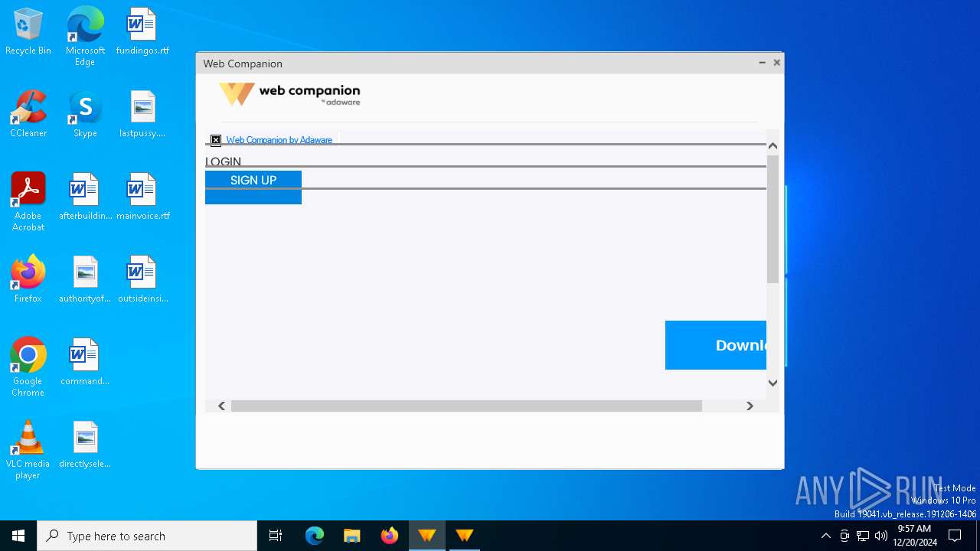The width and height of the screenshot is (980, 551).
Task: Select the mainvoice.rtf desktop file
Action: [142, 197]
